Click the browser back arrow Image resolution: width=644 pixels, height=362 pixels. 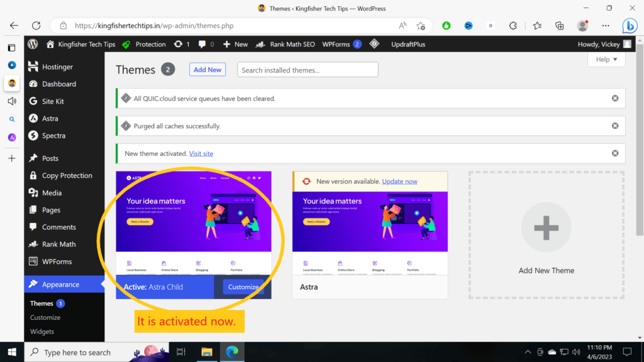click(14, 25)
